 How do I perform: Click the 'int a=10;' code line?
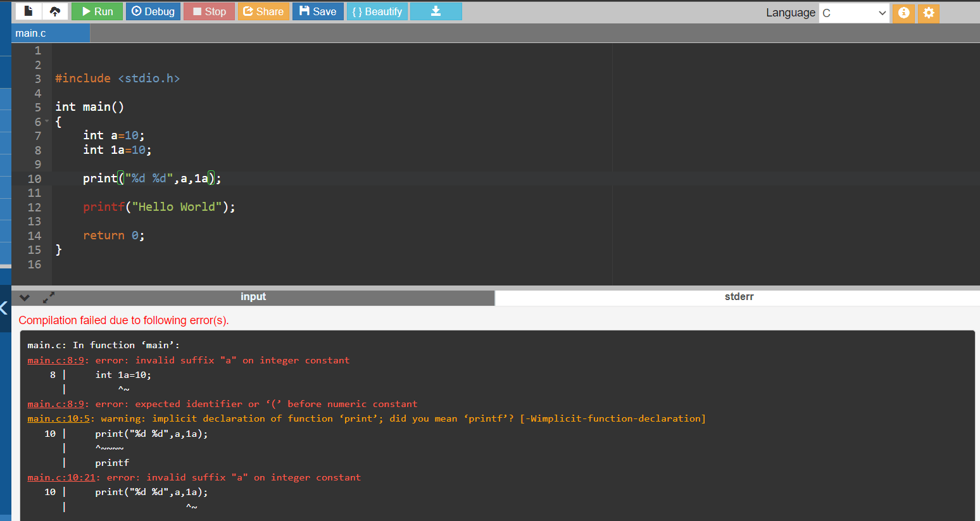pyautogui.click(x=114, y=135)
